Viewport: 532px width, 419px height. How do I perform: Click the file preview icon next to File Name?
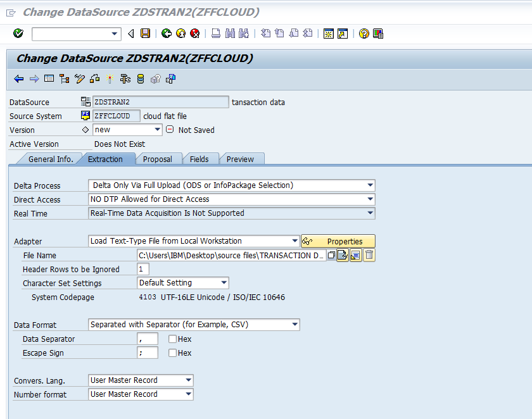pyautogui.click(x=342, y=254)
